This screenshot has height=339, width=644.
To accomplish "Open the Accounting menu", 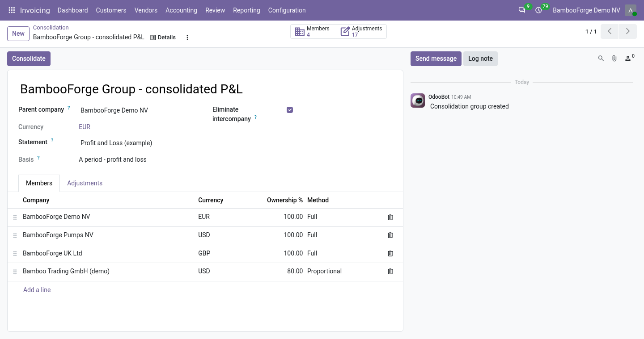I will pyautogui.click(x=181, y=10).
